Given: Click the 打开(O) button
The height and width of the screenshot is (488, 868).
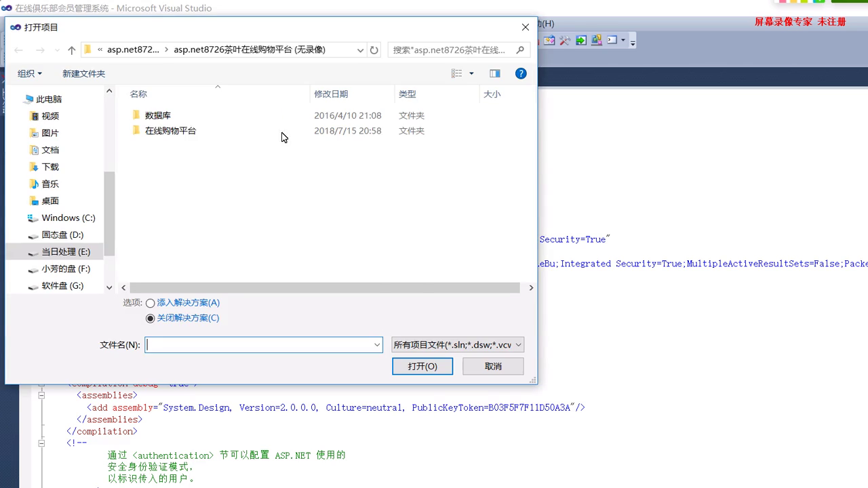Looking at the screenshot, I should tap(422, 366).
